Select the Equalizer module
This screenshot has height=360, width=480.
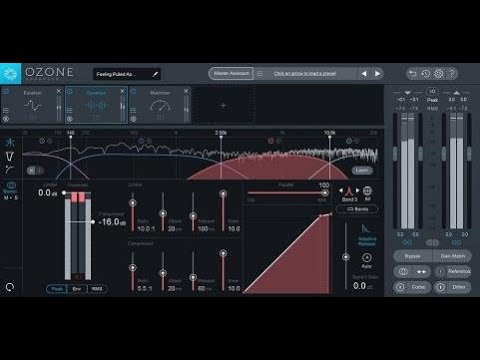[x=32, y=105]
